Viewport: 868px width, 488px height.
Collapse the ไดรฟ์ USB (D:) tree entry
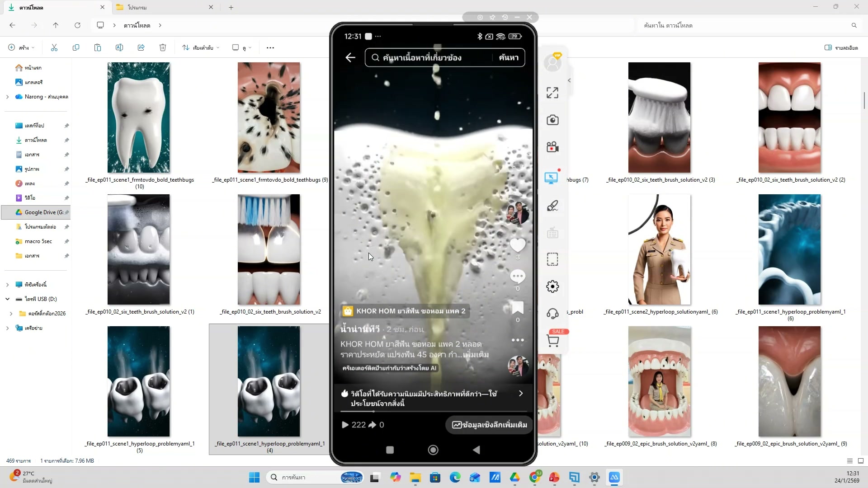point(7,299)
